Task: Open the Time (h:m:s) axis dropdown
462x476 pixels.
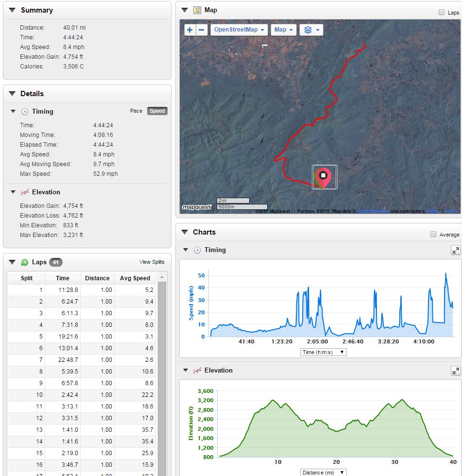Action: click(323, 352)
